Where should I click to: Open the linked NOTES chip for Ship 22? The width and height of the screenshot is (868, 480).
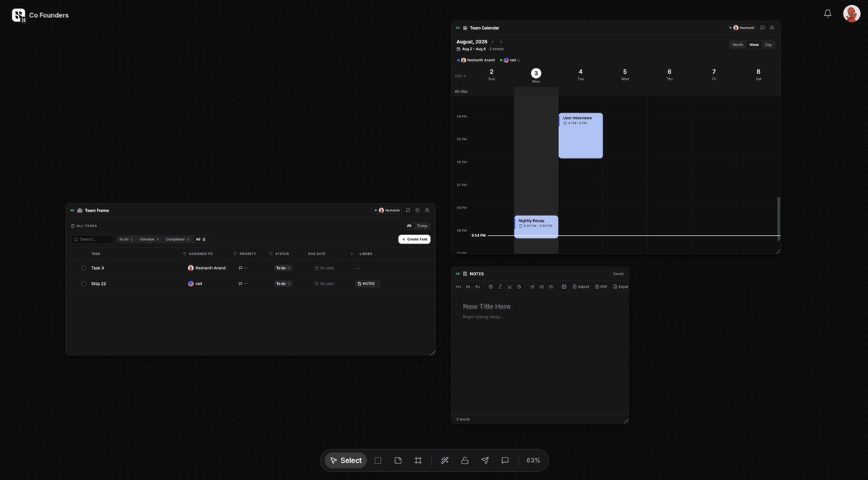[367, 283]
